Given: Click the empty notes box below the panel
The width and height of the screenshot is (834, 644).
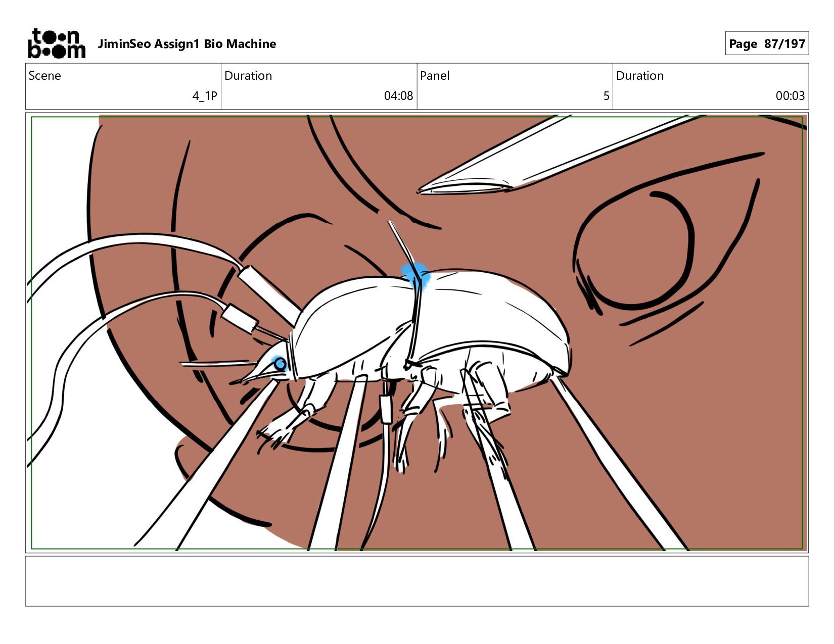Looking at the screenshot, I should pos(417,581).
